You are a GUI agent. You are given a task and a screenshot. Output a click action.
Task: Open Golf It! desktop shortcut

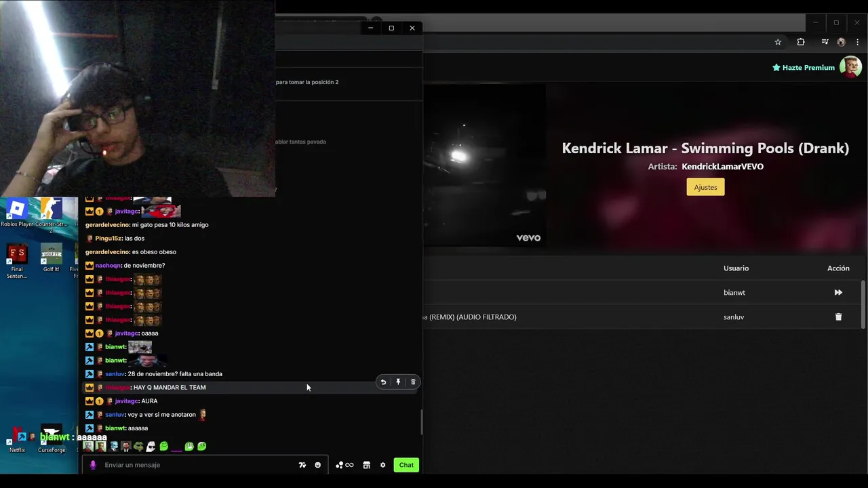coord(52,258)
